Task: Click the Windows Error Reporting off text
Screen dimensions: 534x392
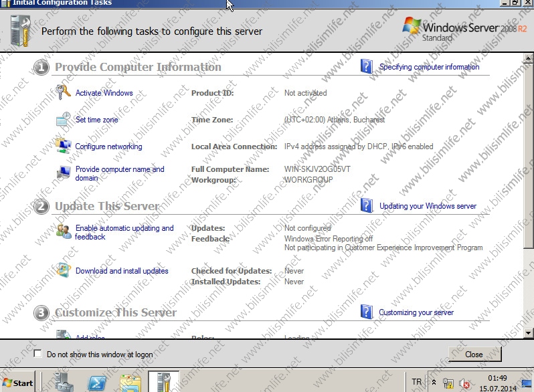Action: coord(329,238)
